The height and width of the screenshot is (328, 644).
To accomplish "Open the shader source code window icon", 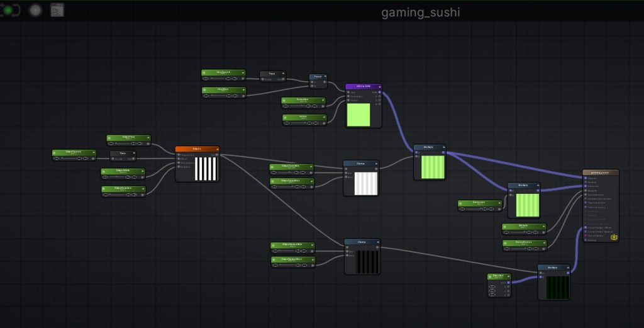I will point(57,10).
